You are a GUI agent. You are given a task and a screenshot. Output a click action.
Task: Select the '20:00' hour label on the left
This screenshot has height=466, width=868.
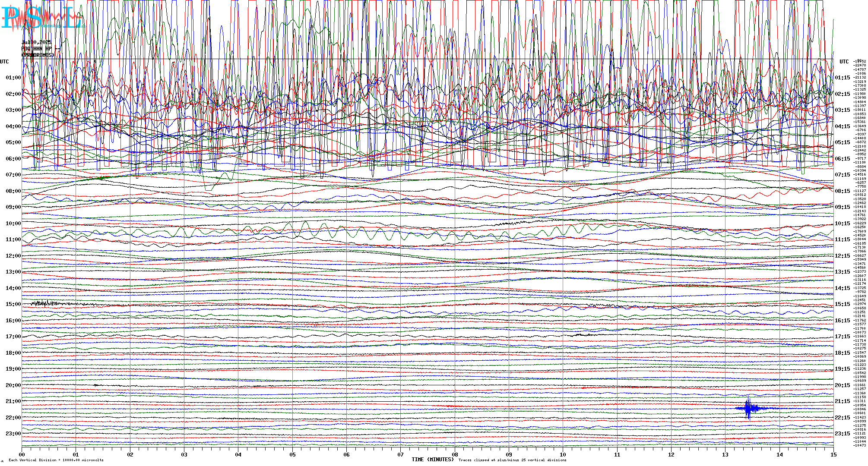(x=13, y=385)
